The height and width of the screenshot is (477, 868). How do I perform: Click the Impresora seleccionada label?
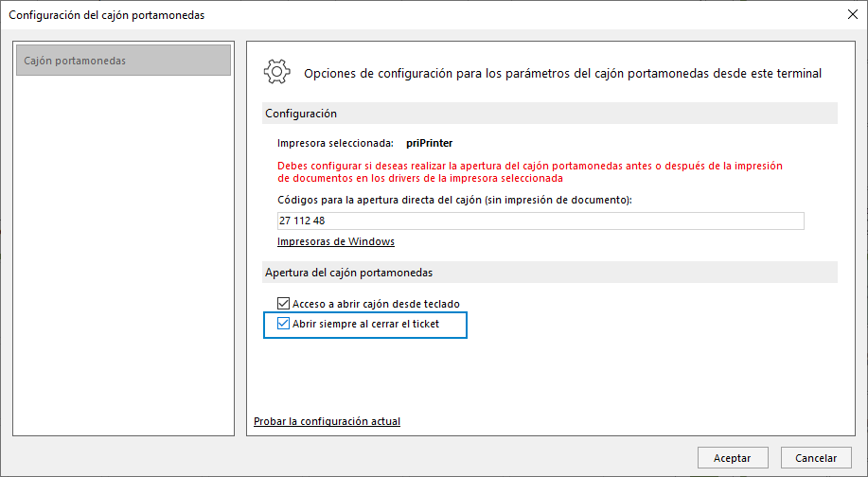(335, 143)
